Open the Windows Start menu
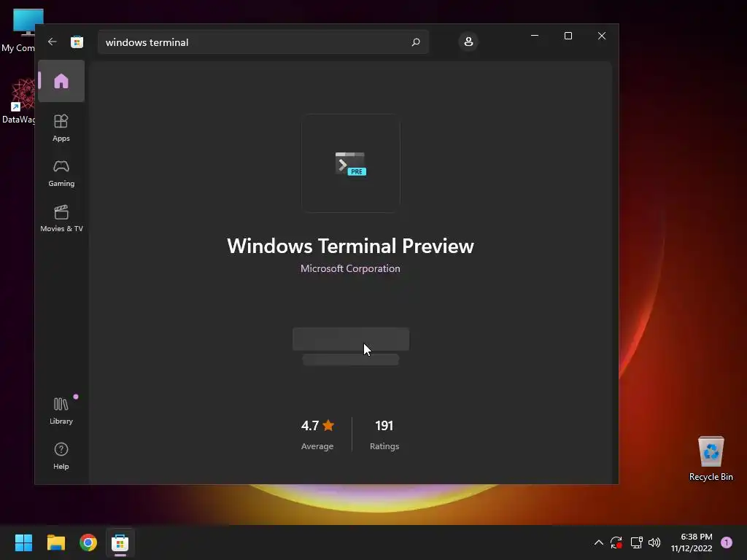Image resolution: width=747 pixels, height=560 pixels. 23,542
